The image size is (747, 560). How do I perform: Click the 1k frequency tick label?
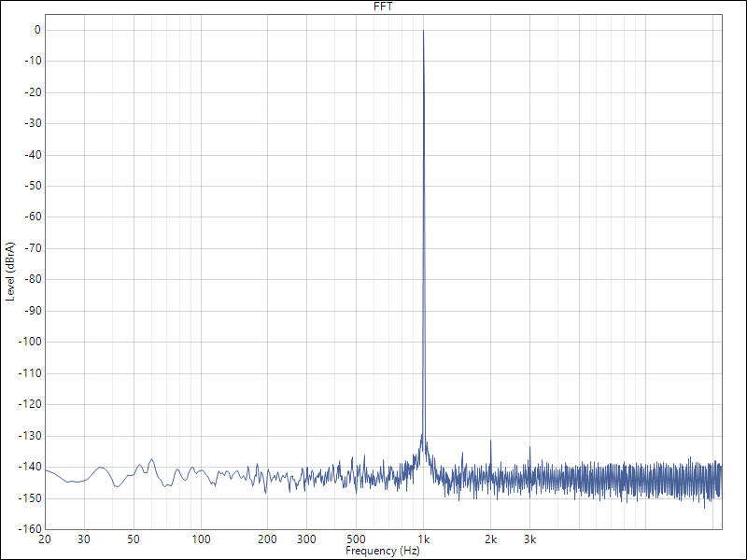click(x=424, y=539)
